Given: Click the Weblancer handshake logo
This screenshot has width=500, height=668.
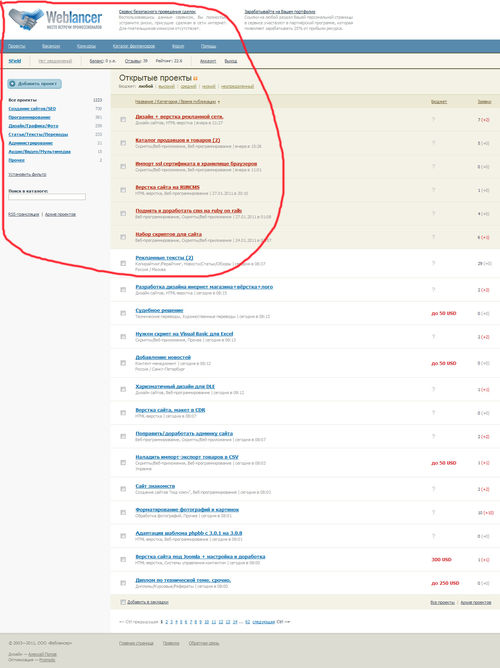Looking at the screenshot, I should tap(26, 20).
